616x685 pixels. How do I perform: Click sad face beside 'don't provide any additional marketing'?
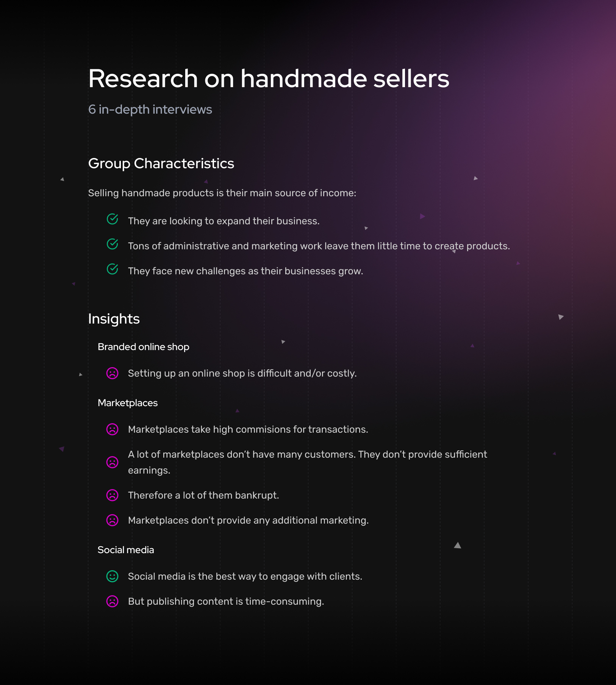point(113,520)
